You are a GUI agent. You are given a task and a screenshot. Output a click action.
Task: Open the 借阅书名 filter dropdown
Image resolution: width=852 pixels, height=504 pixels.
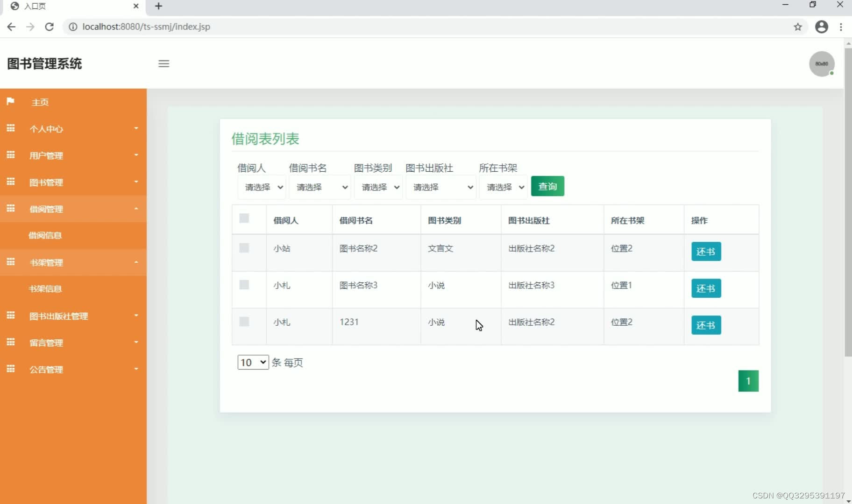(x=320, y=187)
